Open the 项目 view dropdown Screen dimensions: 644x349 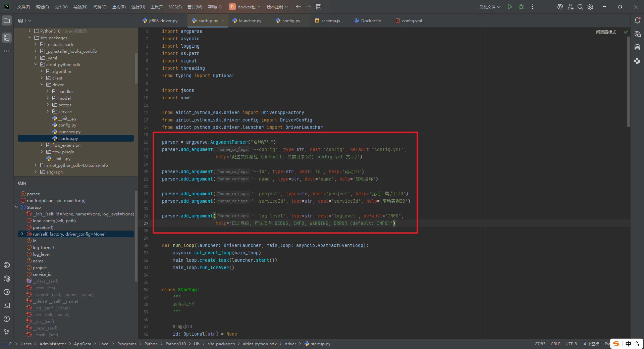(x=24, y=20)
